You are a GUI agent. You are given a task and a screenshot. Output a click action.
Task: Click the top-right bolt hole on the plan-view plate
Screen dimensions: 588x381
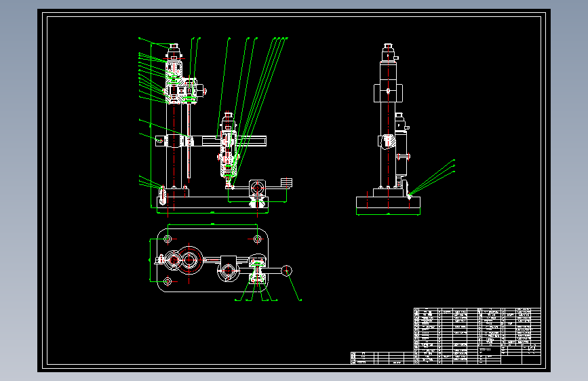pos(257,239)
